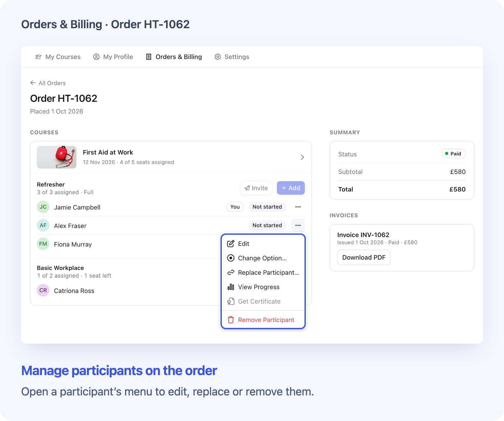
Task: Choose Edit from the participant menu
Action: (263, 244)
